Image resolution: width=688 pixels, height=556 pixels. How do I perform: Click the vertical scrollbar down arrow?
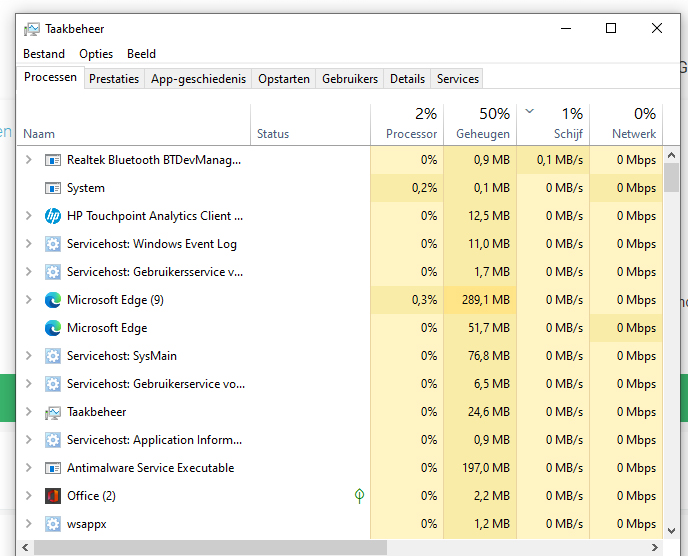click(672, 528)
